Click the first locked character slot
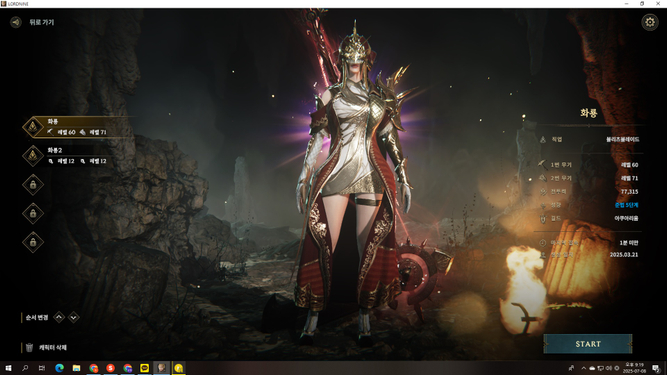The height and width of the screenshot is (375, 667). click(x=33, y=185)
